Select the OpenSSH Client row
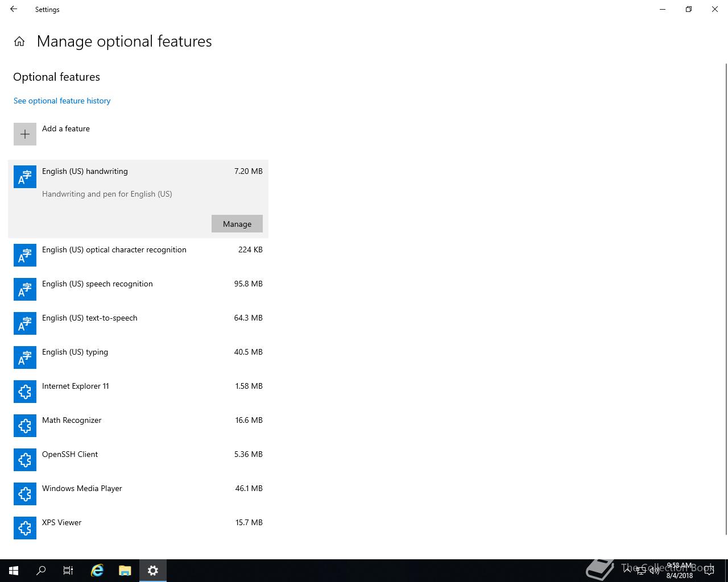 138,460
